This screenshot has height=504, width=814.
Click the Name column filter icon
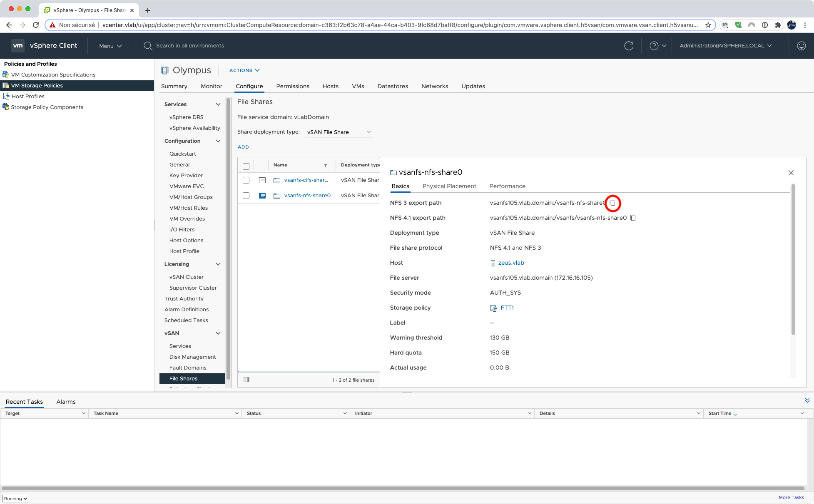tap(326, 165)
